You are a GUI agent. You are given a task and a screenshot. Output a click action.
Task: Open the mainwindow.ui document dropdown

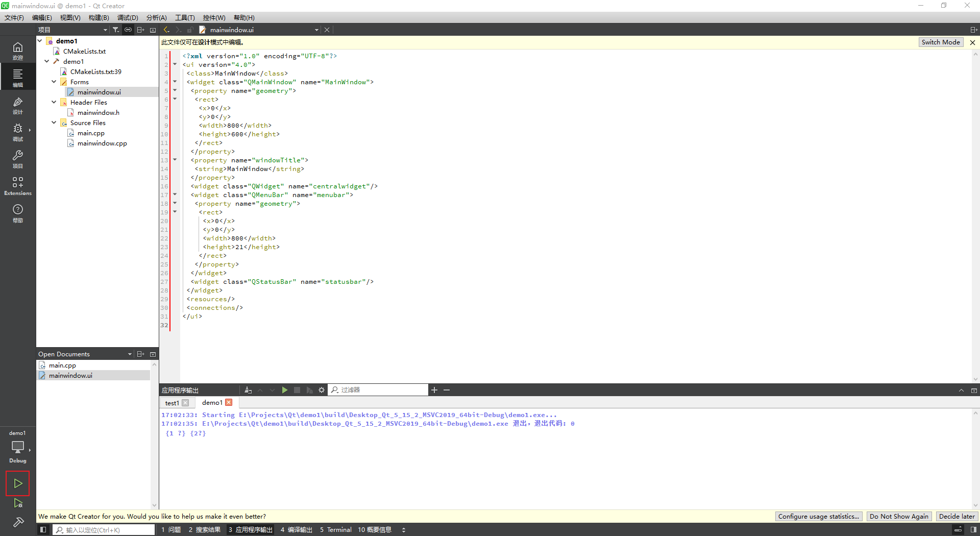316,30
